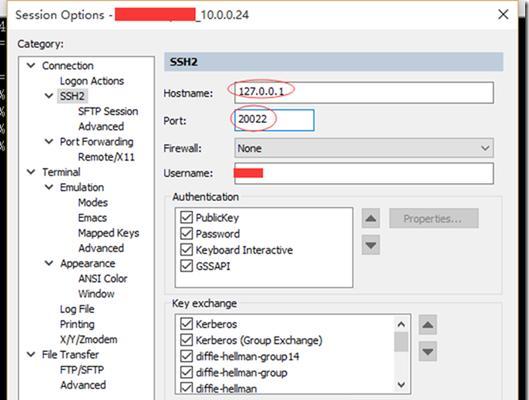529x400 pixels.
Task: Select the Connection tree item
Action: (x=67, y=66)
